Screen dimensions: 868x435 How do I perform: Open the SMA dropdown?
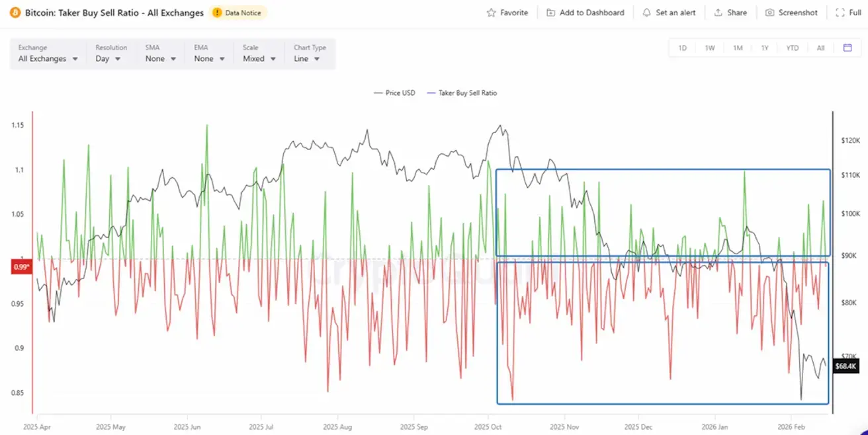pos(161,58)
